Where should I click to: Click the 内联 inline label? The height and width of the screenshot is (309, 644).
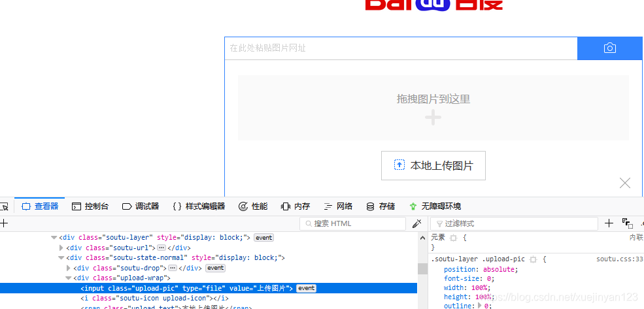tap(636, 237)
